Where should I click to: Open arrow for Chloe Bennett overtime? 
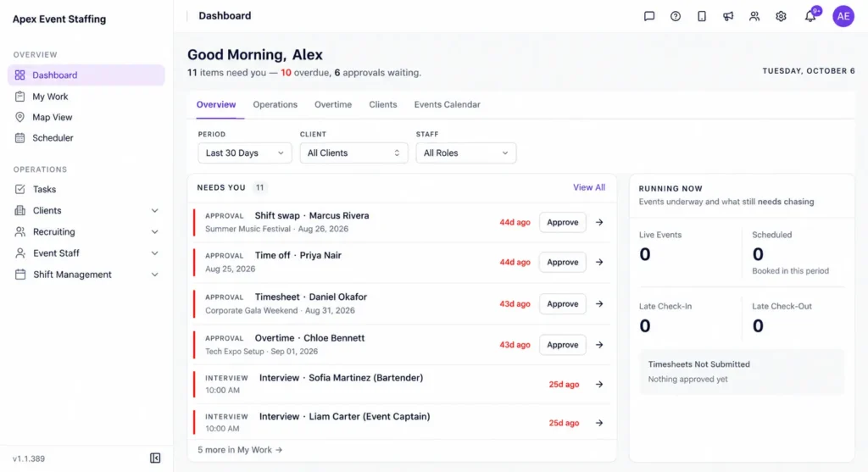tap(599, 344)
